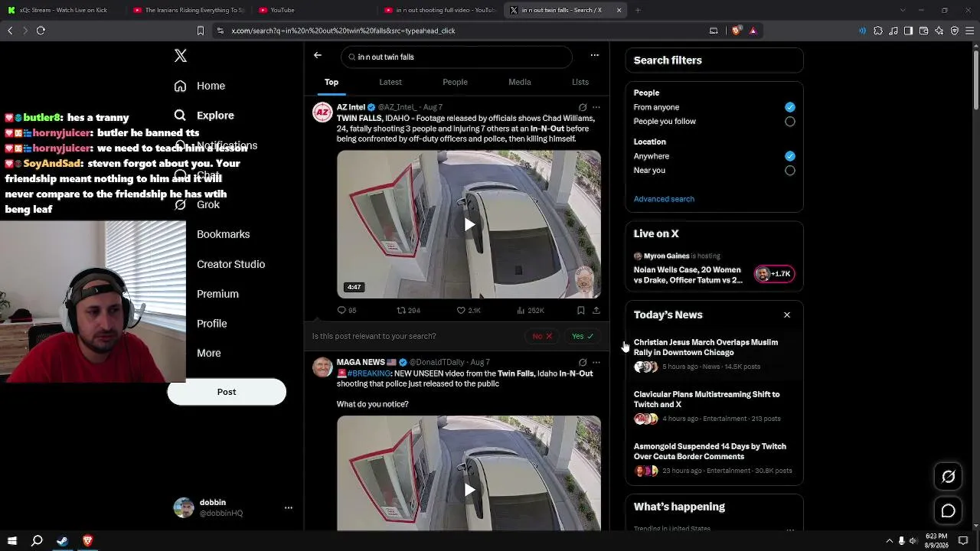
Task: Open Brave Wallet toolbar icon
Action: [x=923, y=31]
